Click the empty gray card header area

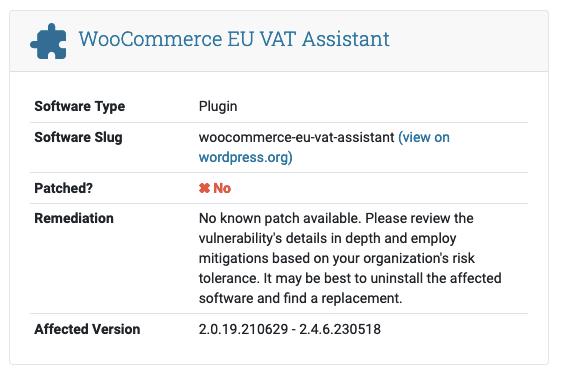click(468, 41)
